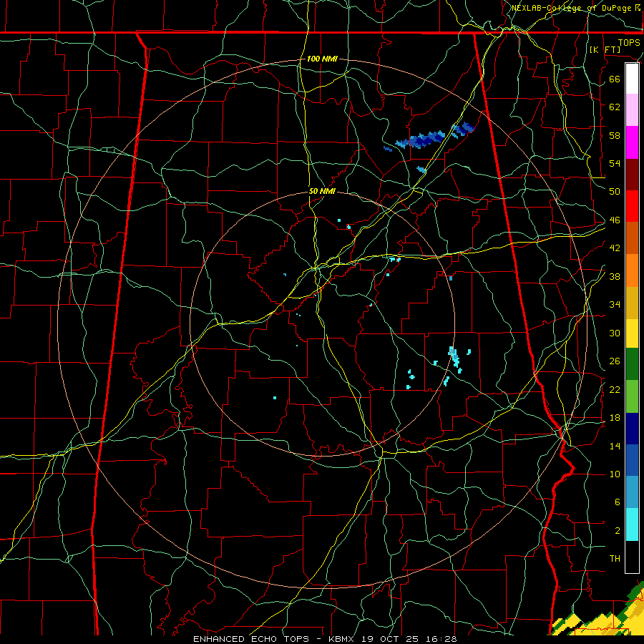Click the KBMX radar station identifier

click(x=343, y=639)
